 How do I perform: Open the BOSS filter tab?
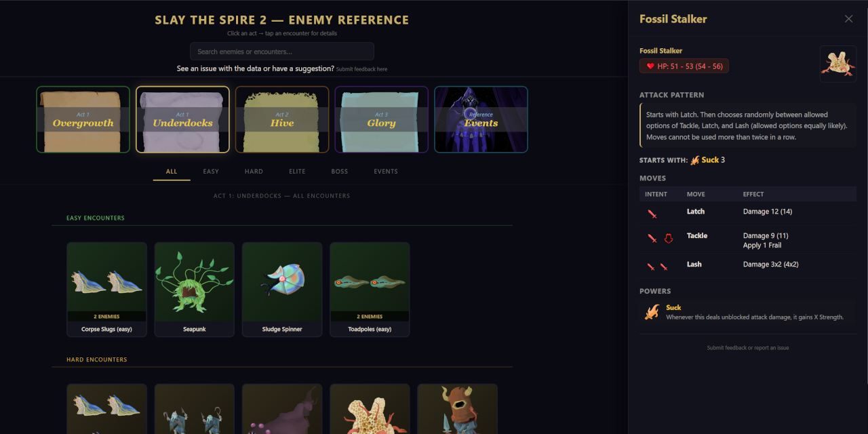click(x=340, y=171)
